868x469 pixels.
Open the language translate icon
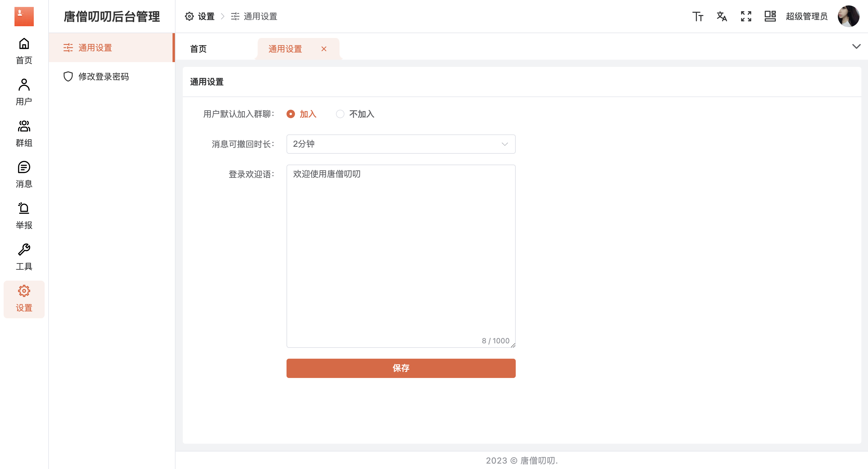tap(722, 16)
